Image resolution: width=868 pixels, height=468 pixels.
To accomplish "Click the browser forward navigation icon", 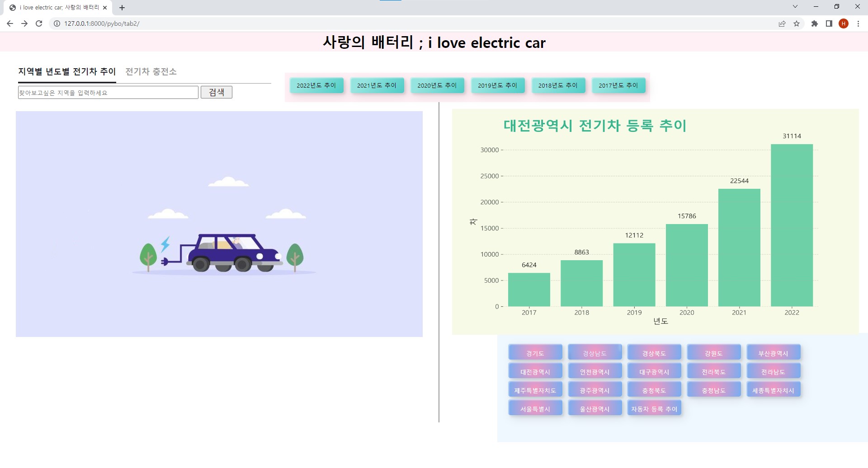I will 24,23.
